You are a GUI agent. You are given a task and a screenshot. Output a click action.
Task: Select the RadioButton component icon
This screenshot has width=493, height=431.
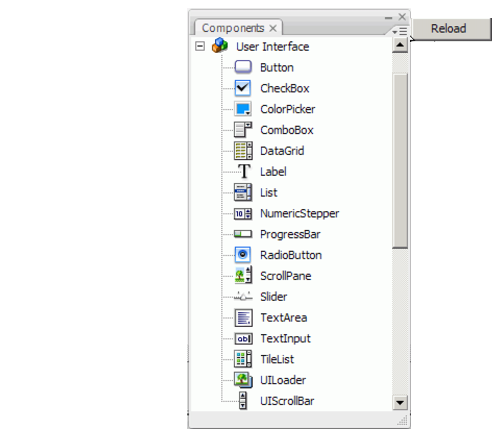243,255
